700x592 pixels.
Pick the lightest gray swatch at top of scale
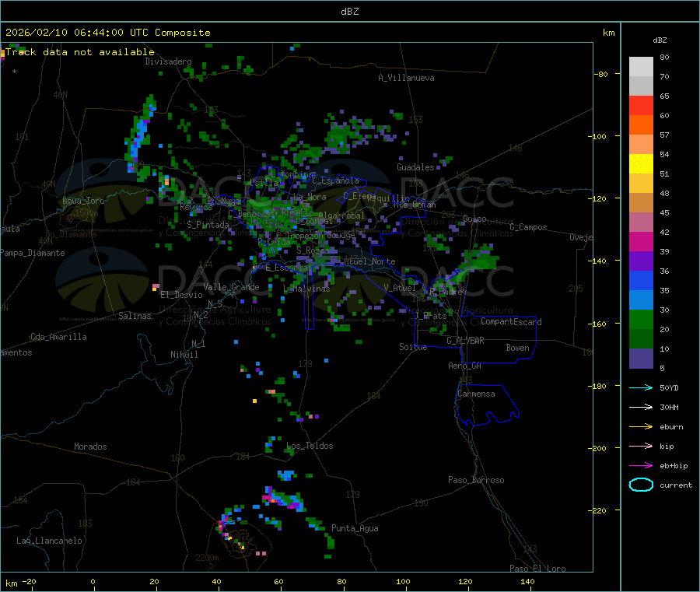coord(641,67)
